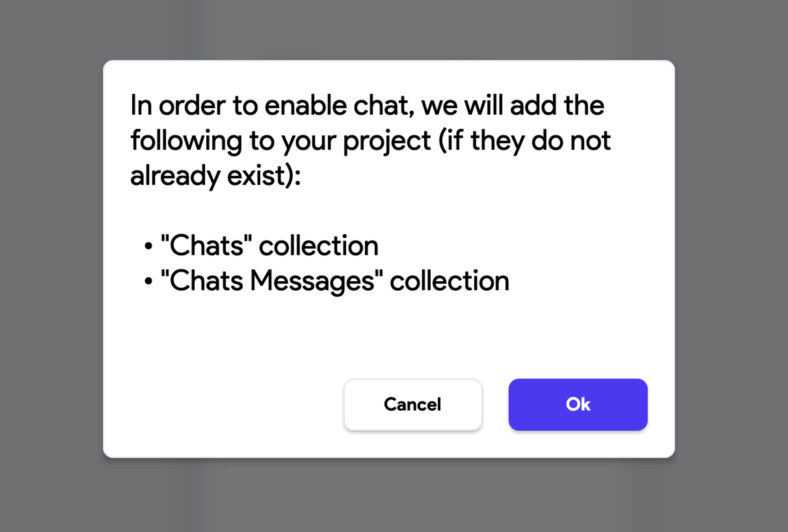Image resolution: width=788 pixels, height=532 pixels.
Task: Click "collection" after "Chats Messages"
Action: (x=450, y=281)
